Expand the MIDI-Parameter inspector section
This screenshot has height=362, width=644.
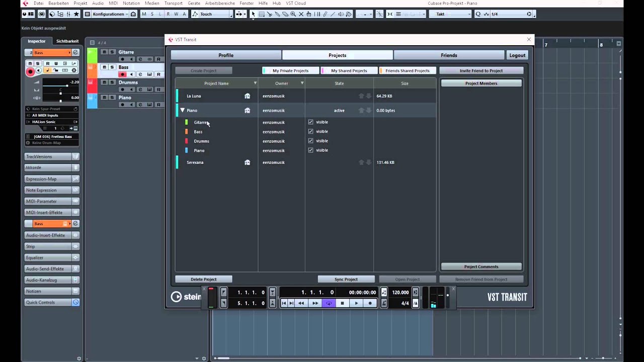click(x=52, y=201)
